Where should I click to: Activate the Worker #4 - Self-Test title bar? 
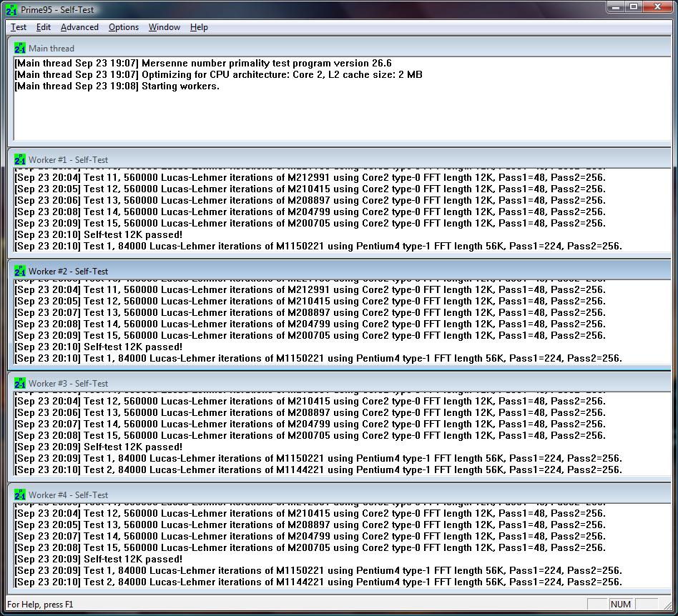coord(340,495)
